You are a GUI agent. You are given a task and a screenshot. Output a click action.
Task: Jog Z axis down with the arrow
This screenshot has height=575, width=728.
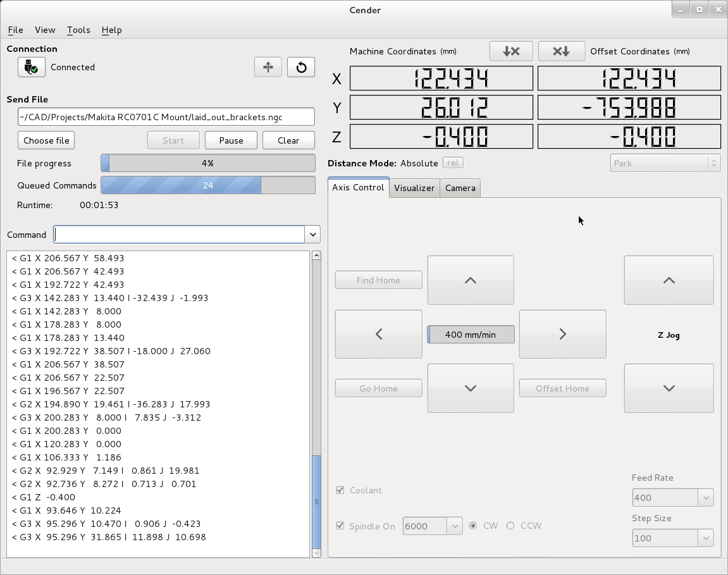click(669, 388)
